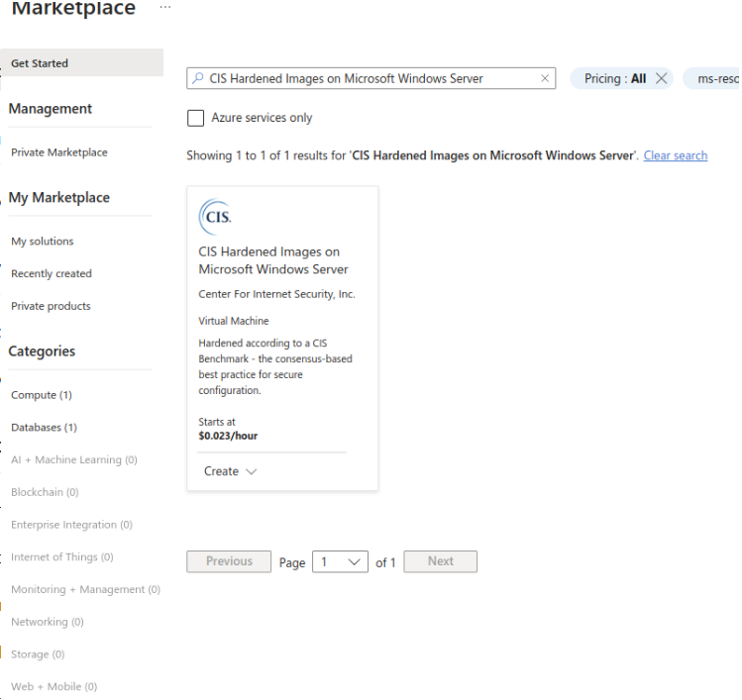This screenshot has width=742, height=700.
Task: Click the Next page button
Action: pos(440,561)
